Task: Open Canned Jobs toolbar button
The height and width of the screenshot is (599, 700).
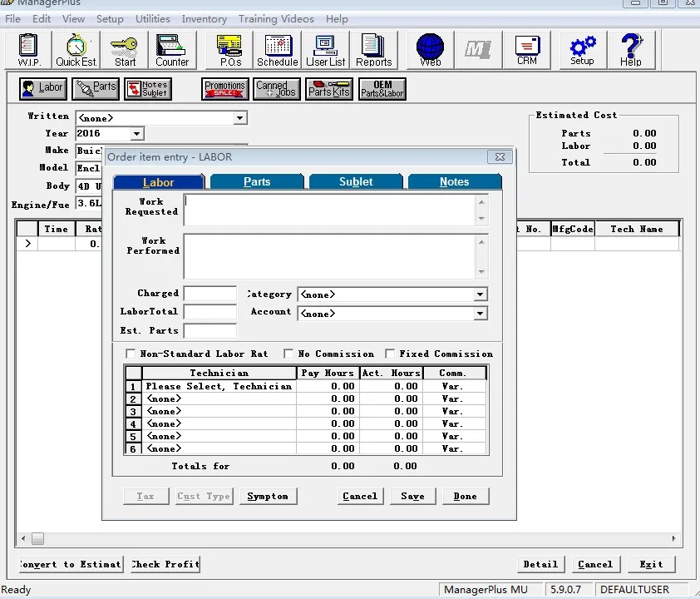Action: point(277,88)
